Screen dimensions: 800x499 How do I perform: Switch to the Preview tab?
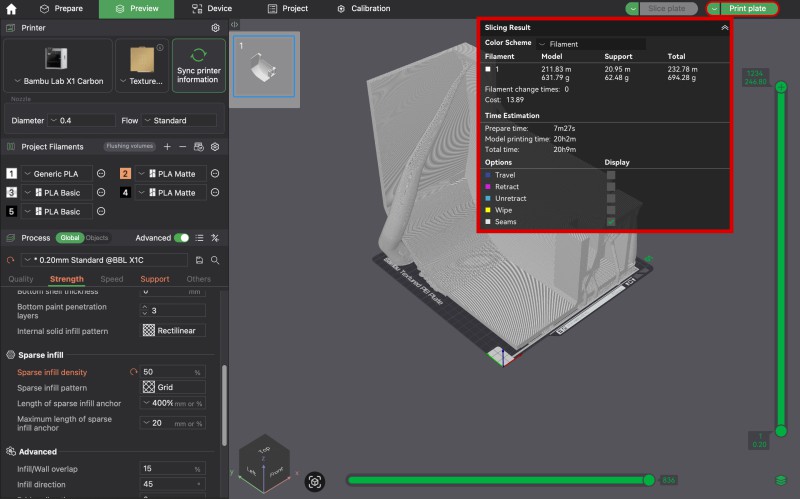(x=136, y=9)
